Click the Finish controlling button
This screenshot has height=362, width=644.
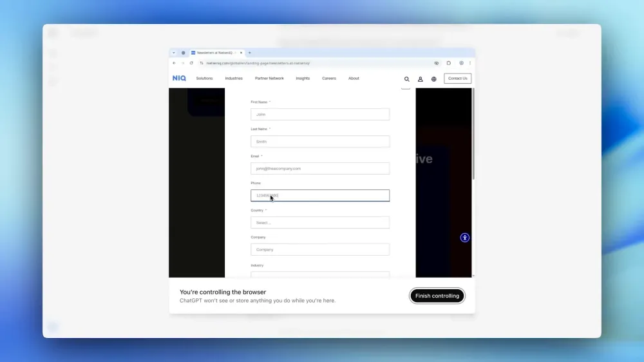(x=437, y=296)
